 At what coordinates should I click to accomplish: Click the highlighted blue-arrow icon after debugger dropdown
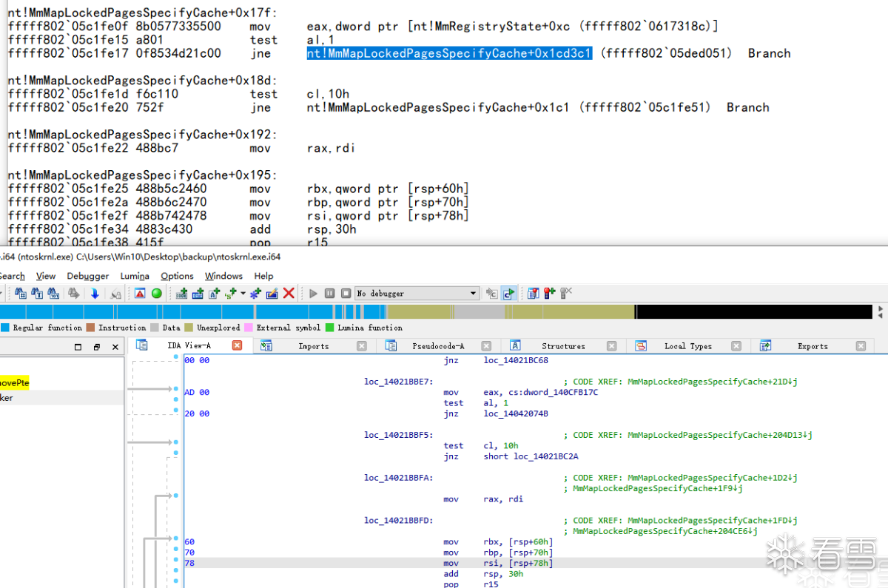pos(508,293)
